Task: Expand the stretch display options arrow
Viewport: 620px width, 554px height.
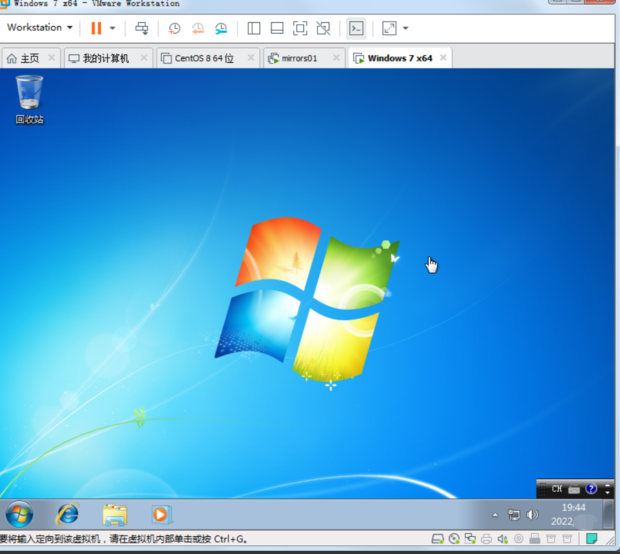Action: (405, 28)
